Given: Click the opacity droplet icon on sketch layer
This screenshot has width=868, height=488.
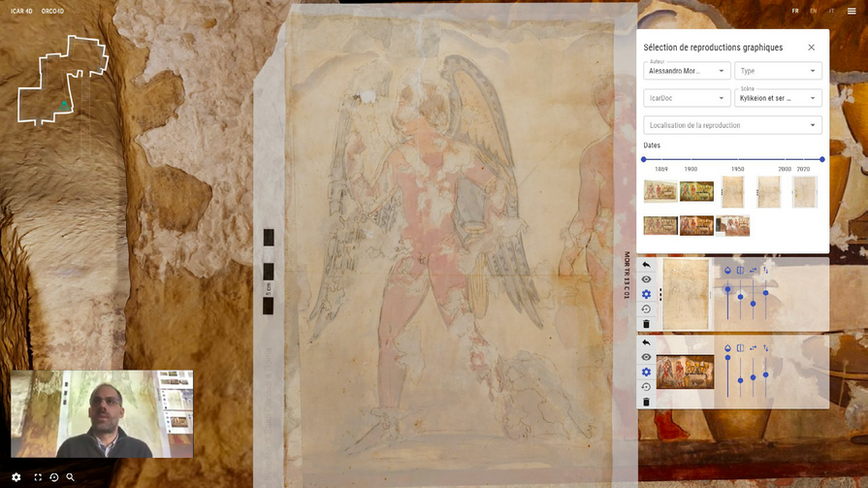Looking at the screenshot, I should click(x=727, y=271).
